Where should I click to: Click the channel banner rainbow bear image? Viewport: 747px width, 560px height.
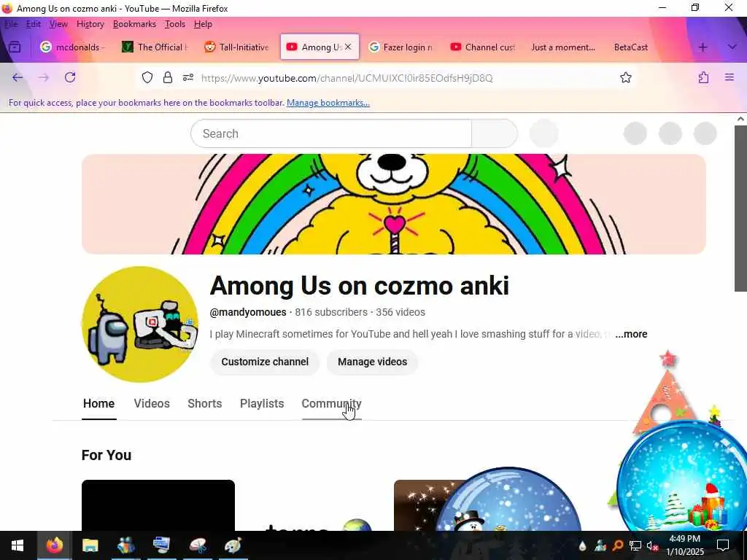393,204
